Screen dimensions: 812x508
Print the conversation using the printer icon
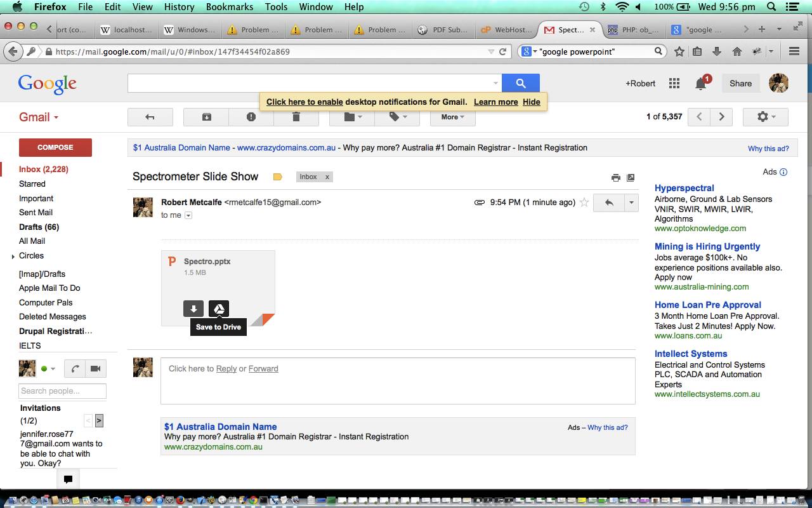(615, 178)
